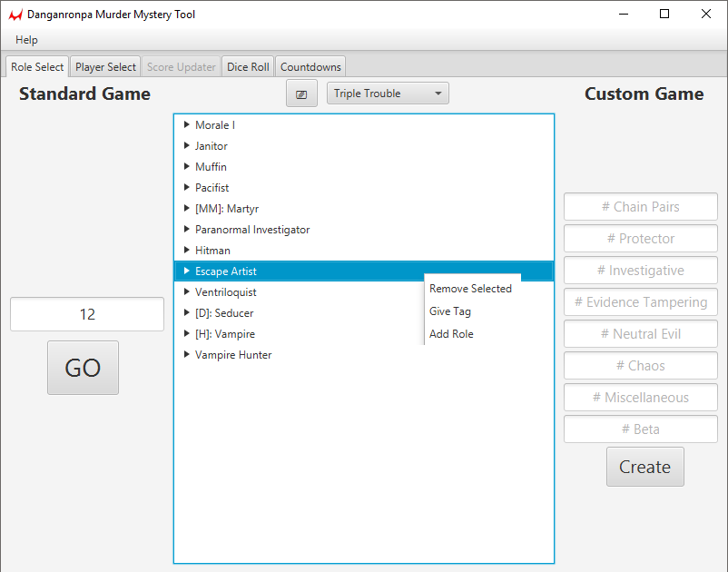Maximize the Danganronpa tool window
This screenshot has height=572, width=728.
point(664,14)
